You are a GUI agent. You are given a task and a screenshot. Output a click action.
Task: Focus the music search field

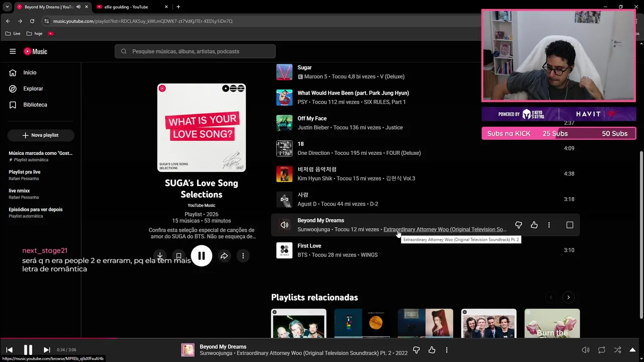pyautogui.click(x=195, y=51)
